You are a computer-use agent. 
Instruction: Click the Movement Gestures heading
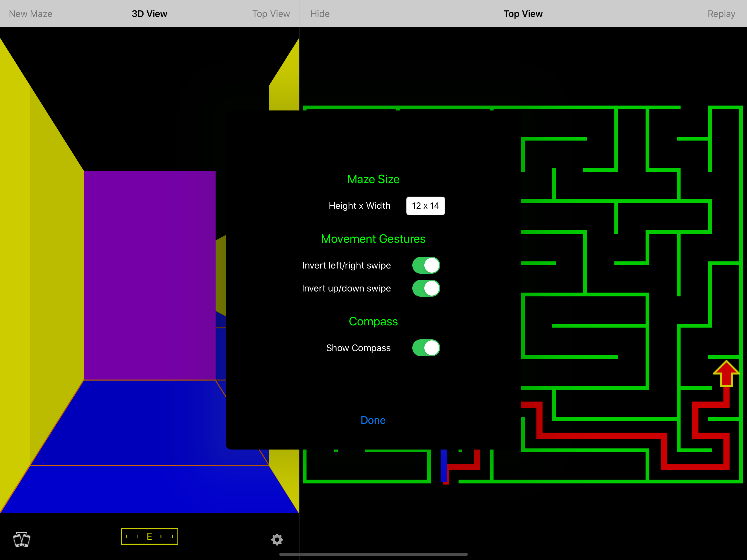click(x=373, y=239)
